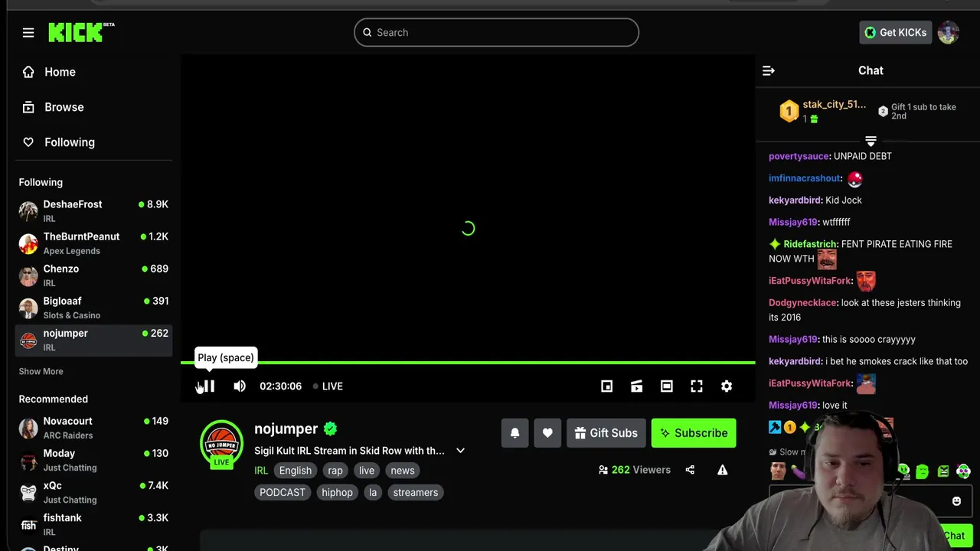Viewport: 980px width, 551px height.
Task: Open Moday Just Chatting channel
Action: pos(93,459)
